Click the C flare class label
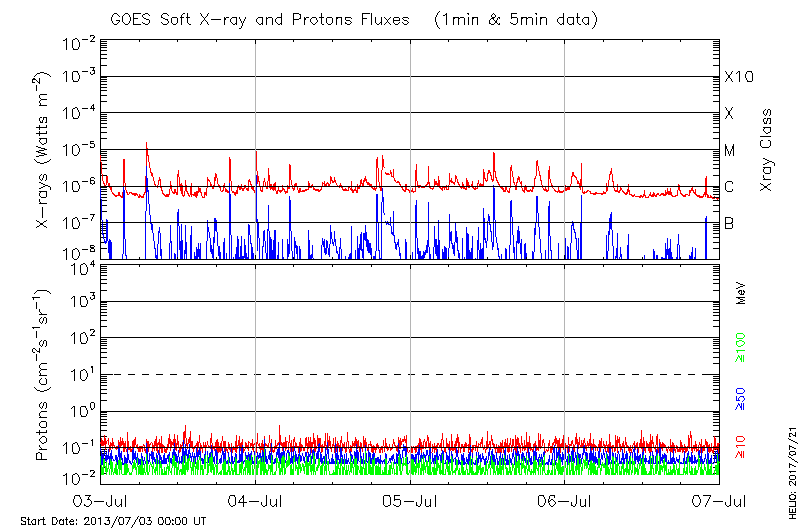The image size is (800, 530). click(x=729, y=187)
